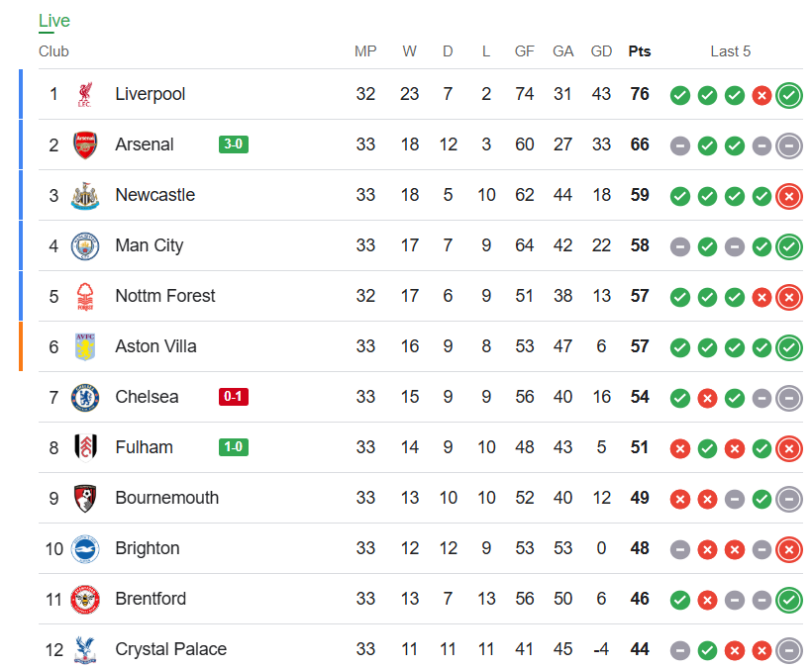The height and width of the screenshot is (668, 812).
Task: Click the Newcastle club crest
Action: click(85, 196)
